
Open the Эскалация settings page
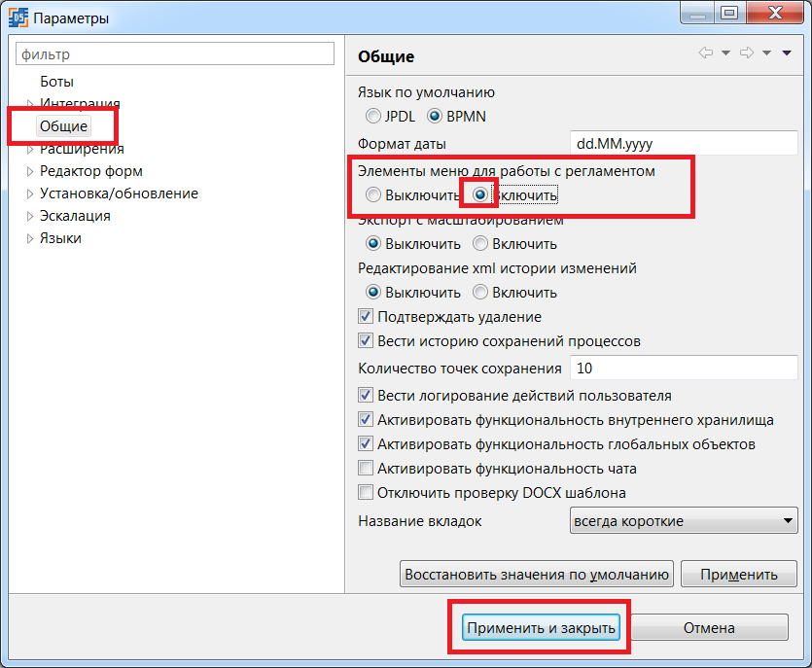[x=75, y=216]
